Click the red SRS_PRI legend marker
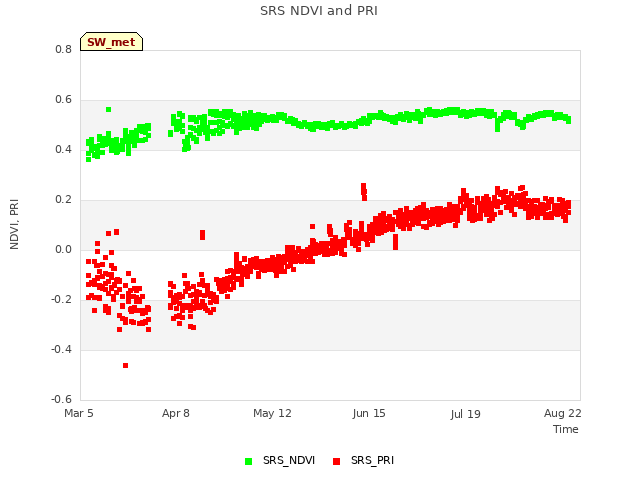Image resolution: width=640 pixels, height=480 pixels. 336,461
